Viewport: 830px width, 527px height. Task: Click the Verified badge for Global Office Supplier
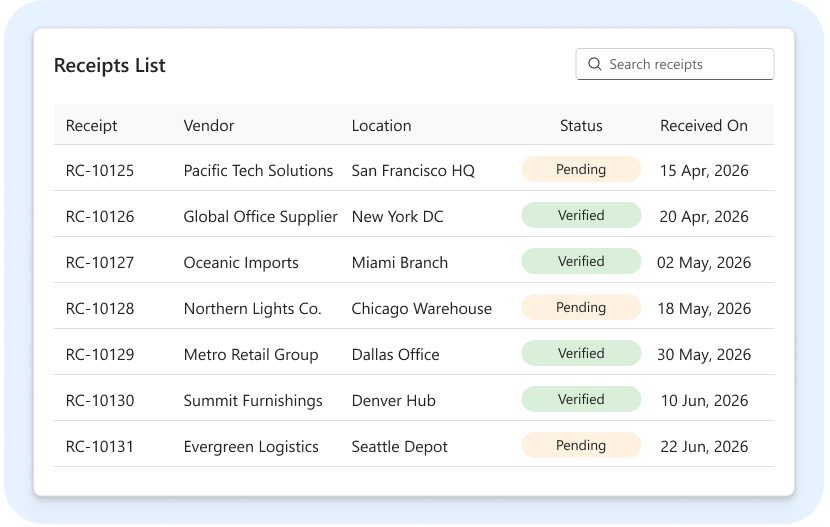[x=581, y=215]
